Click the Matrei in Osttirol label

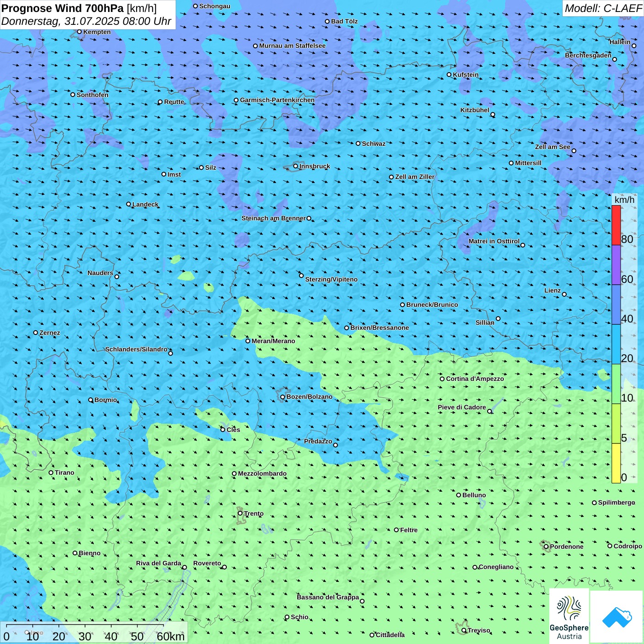pos(494,241)
